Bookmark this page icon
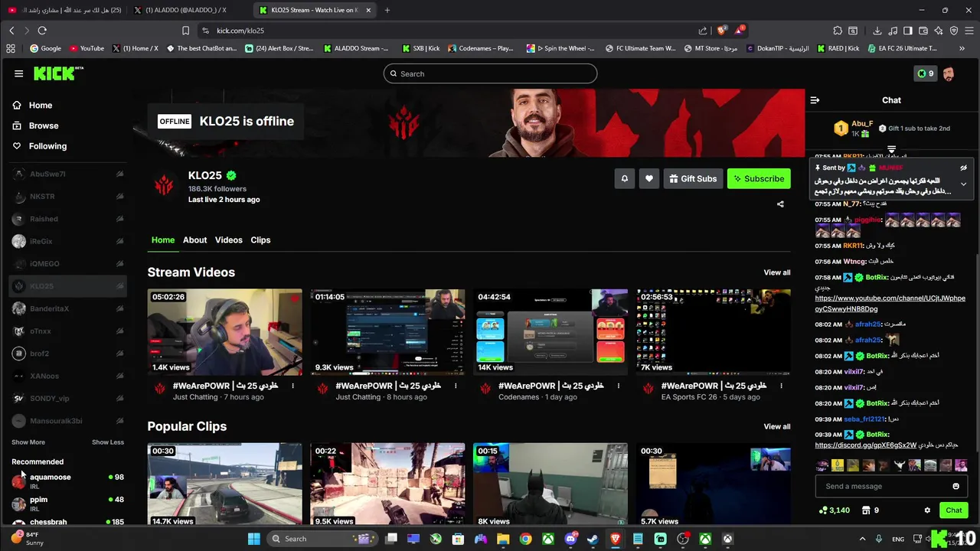980x551 pixels. click(185, 31)
